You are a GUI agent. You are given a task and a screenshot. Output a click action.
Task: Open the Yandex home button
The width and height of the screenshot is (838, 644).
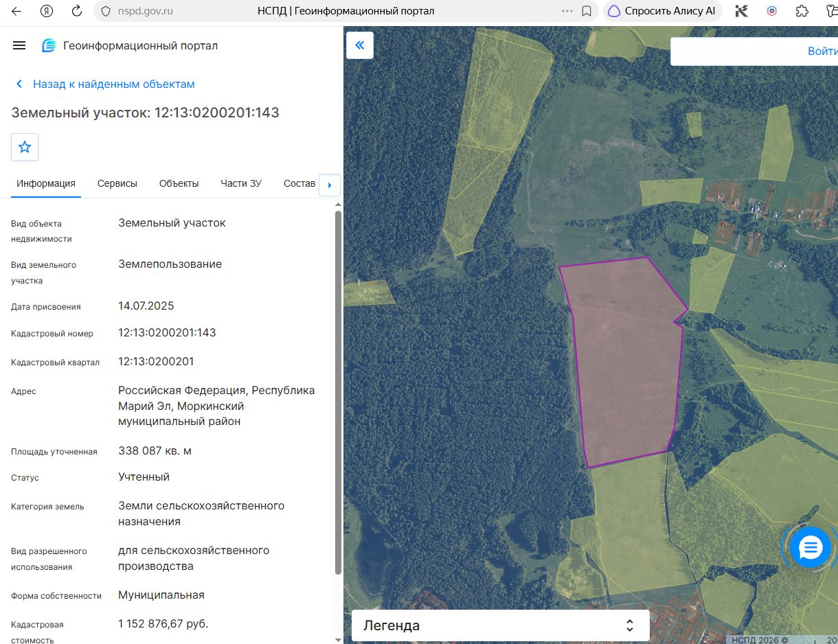47,11
